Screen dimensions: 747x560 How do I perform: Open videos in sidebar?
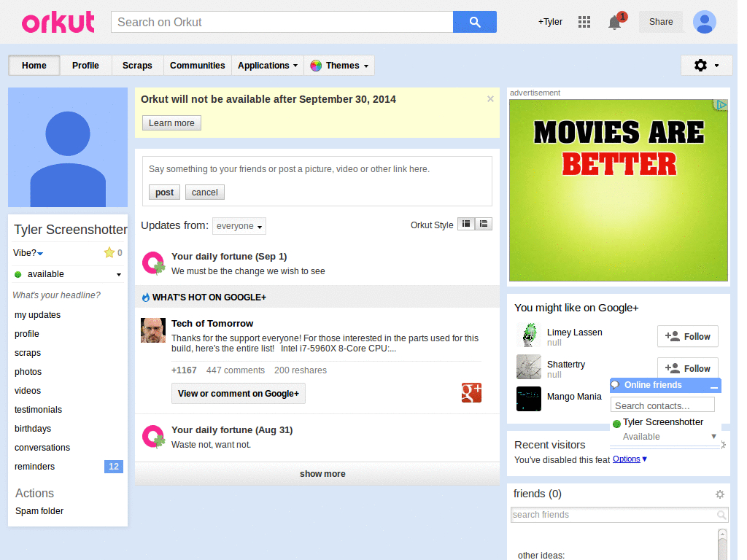tap(28, 391)
